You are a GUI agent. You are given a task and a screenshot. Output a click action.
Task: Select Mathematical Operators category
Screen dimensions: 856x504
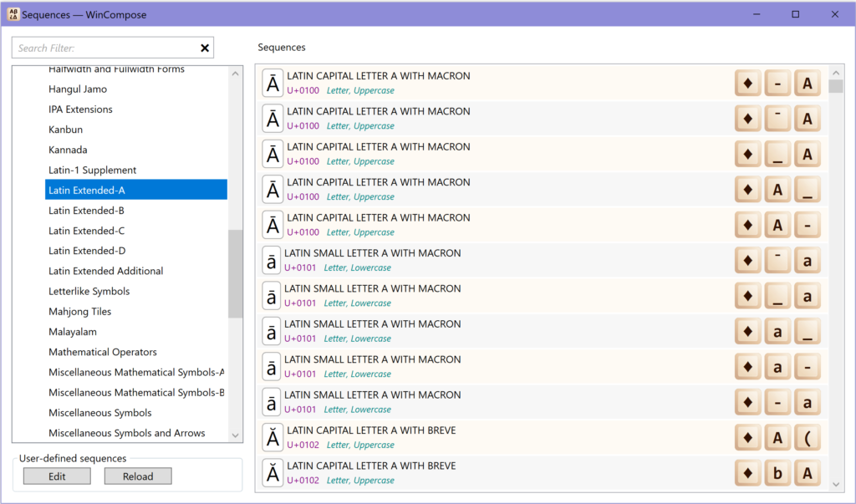pos(102,352)
